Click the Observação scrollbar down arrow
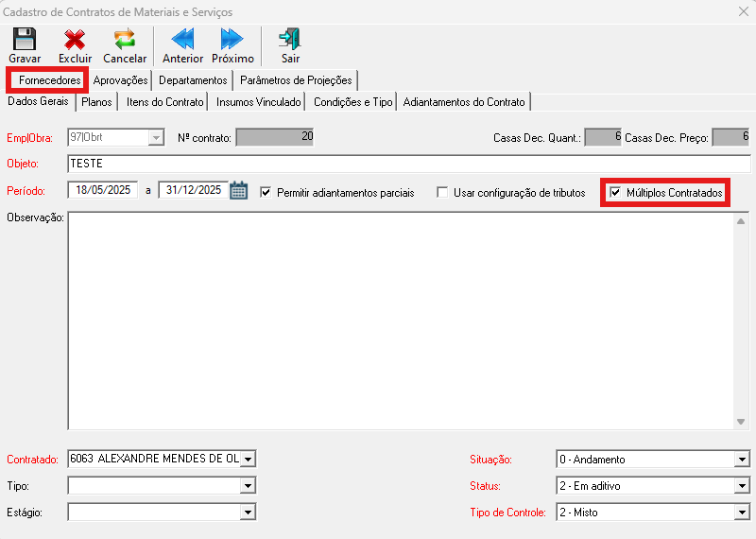Image resolution: width=756 pixels, height=539 pixels. pos(742,422)
